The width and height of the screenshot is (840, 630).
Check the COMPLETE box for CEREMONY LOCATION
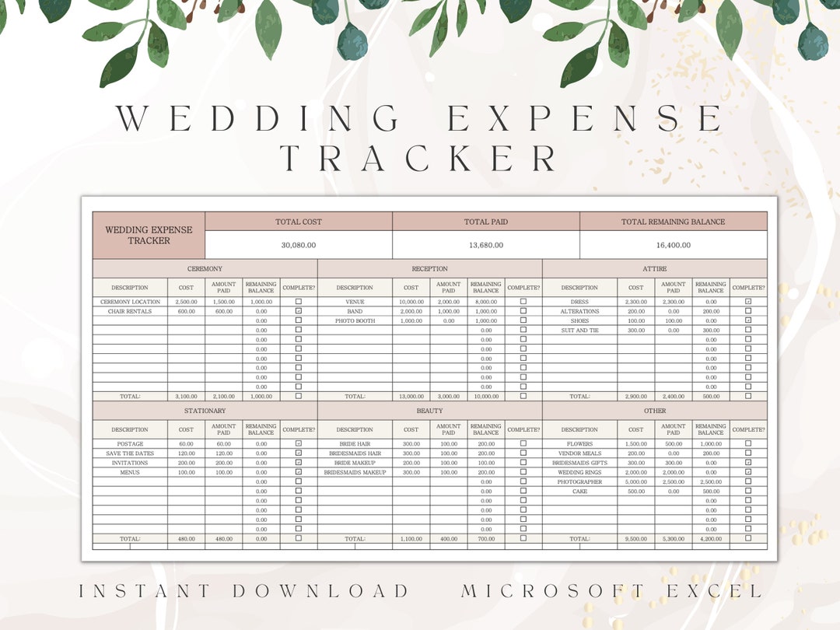pyautogui.click(x=299, y=302)
